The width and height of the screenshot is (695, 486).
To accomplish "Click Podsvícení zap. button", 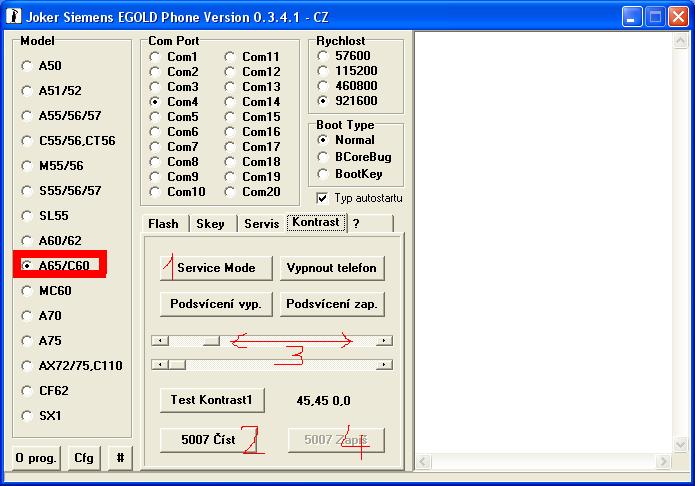I will (332, 304).
